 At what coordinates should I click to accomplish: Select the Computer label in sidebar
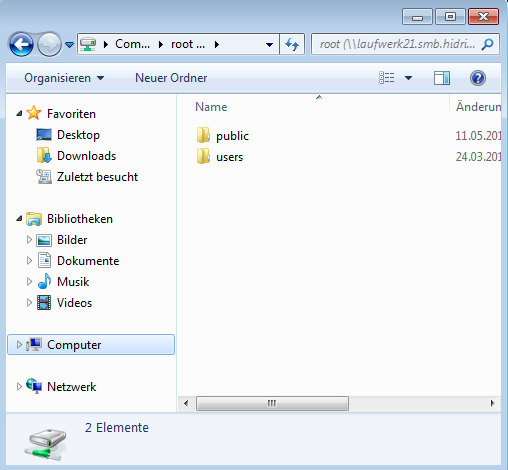tap(74, 345)
